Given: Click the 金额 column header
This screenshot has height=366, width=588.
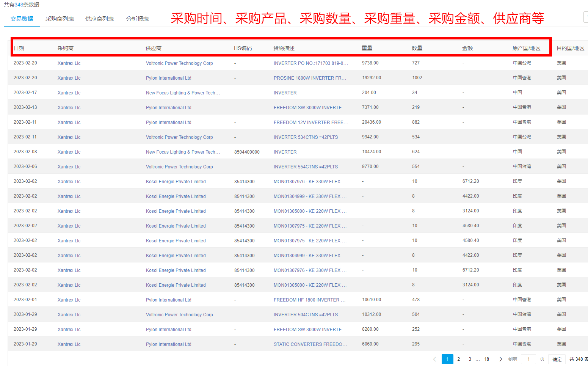Looking at the screenshot, I should coord(467,48).
